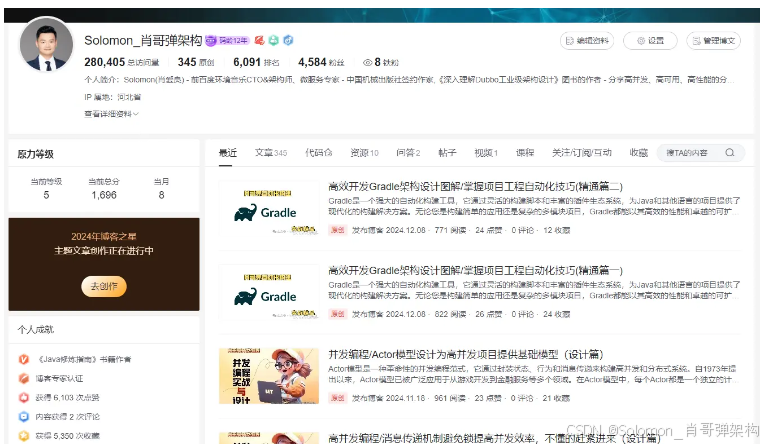
Task: Click the 码龄12年 badge next to username
Action: pyautogui.click(x=227, y=40)
